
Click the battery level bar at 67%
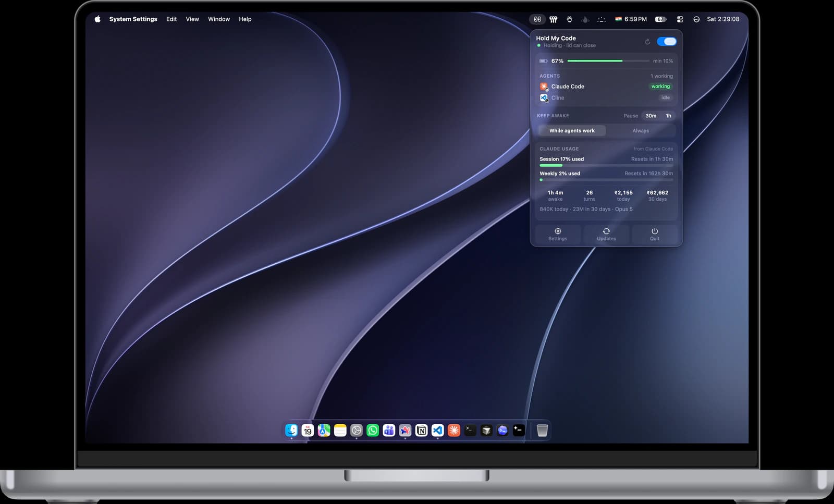607,61
